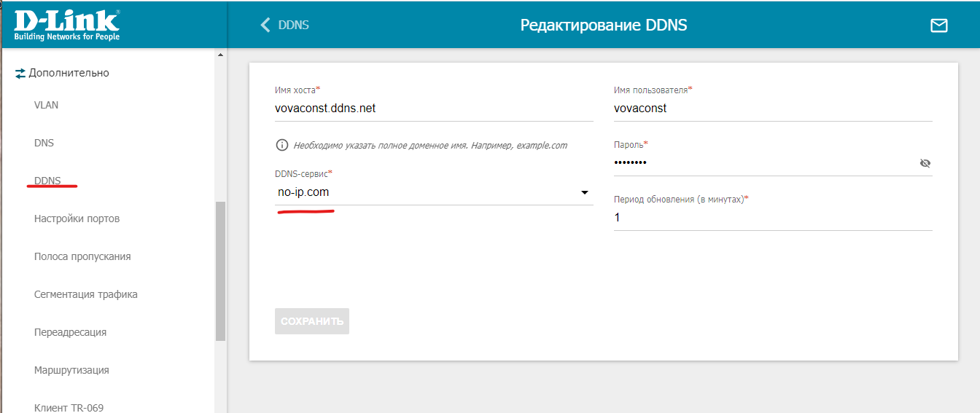Click the D-Link logo
Screen dimensions: 980x413
(67, 24)
